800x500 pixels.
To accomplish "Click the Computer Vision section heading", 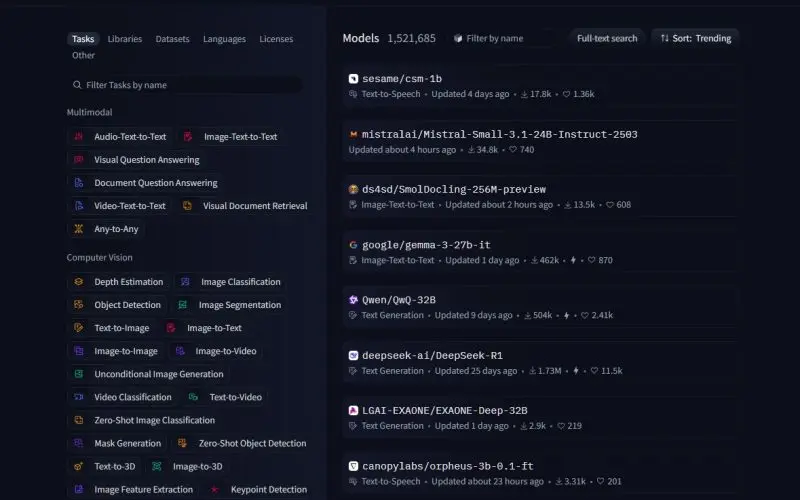I will [99, 258].
